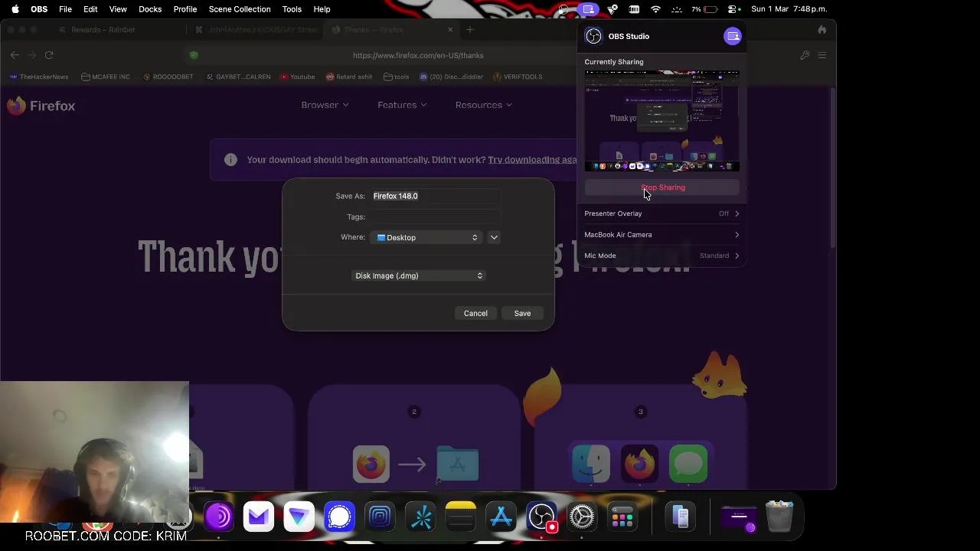
Task: Click the Currently Sharing preview thumbnail
Action: point(662,121)
